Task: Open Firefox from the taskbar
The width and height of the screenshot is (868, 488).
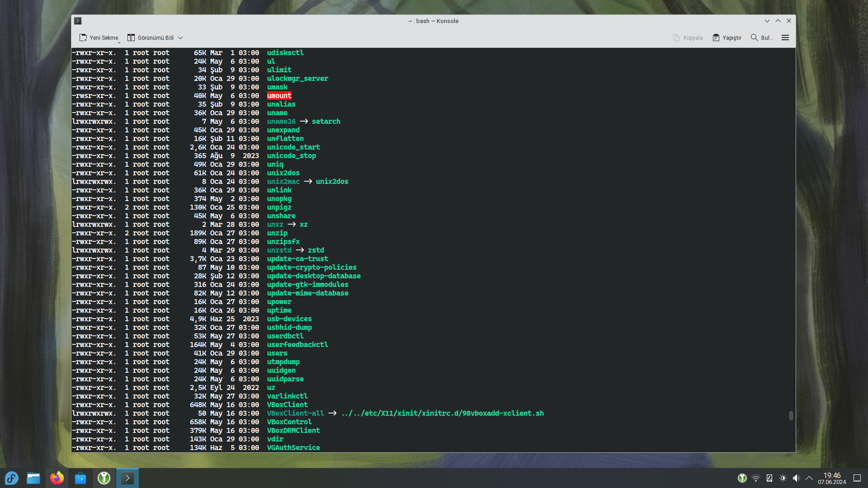Action: 57,478
